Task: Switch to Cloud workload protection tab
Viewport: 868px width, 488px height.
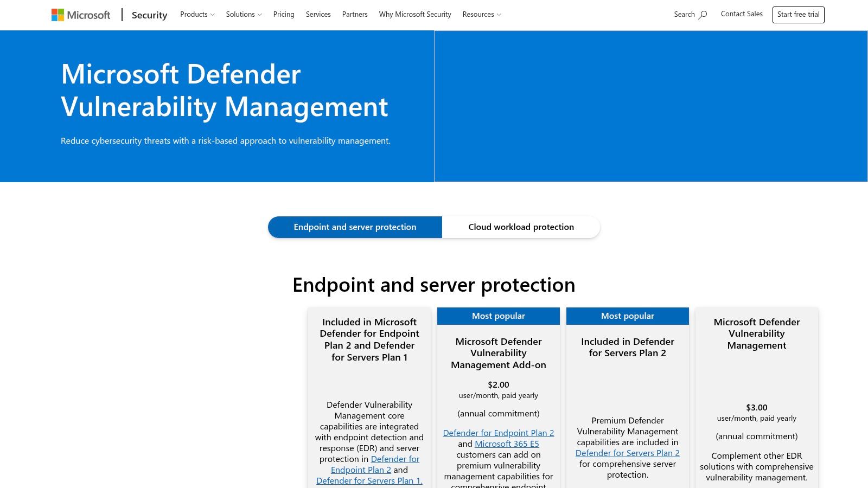Action: [x=521, y=227]
